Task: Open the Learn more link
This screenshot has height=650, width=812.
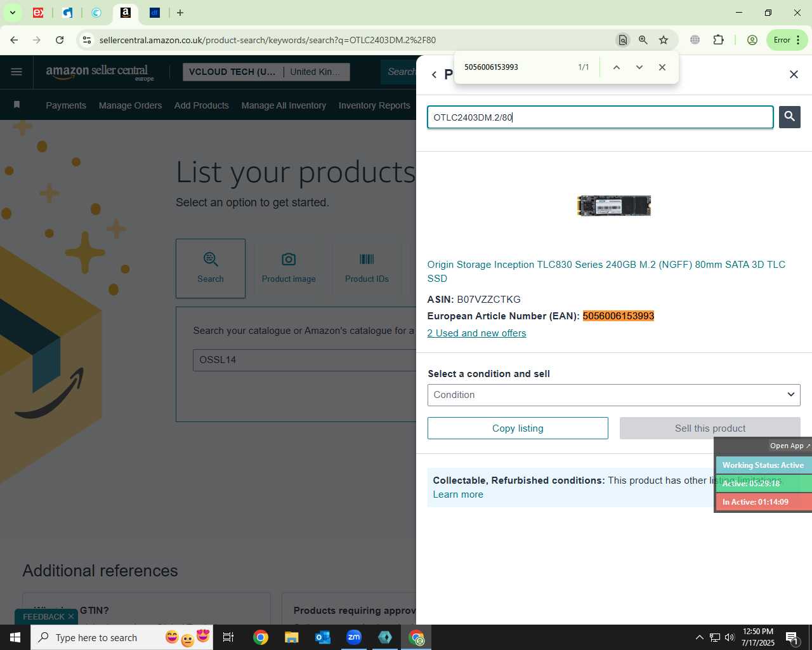Action: click(458, 494)
